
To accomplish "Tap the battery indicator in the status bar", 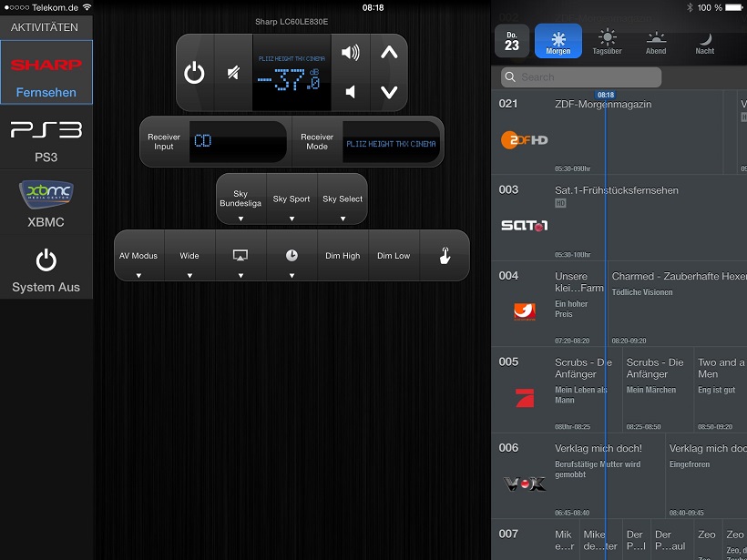I will point(733,7).
